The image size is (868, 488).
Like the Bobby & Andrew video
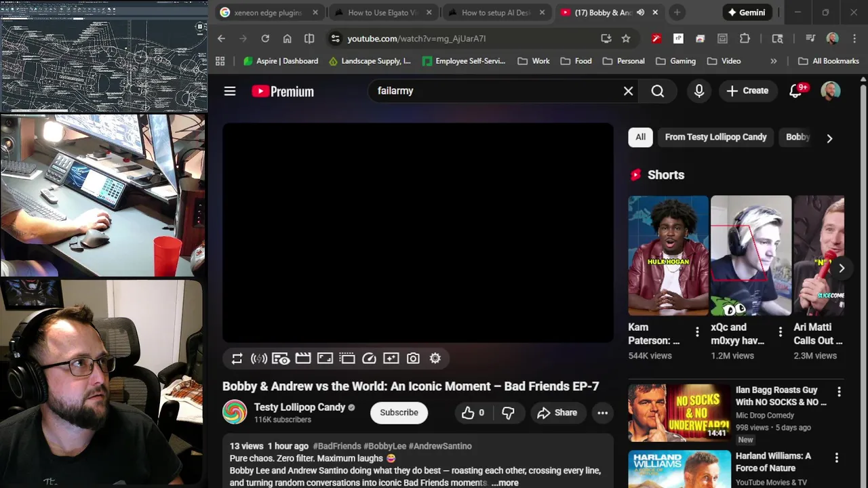click(473, 413)
